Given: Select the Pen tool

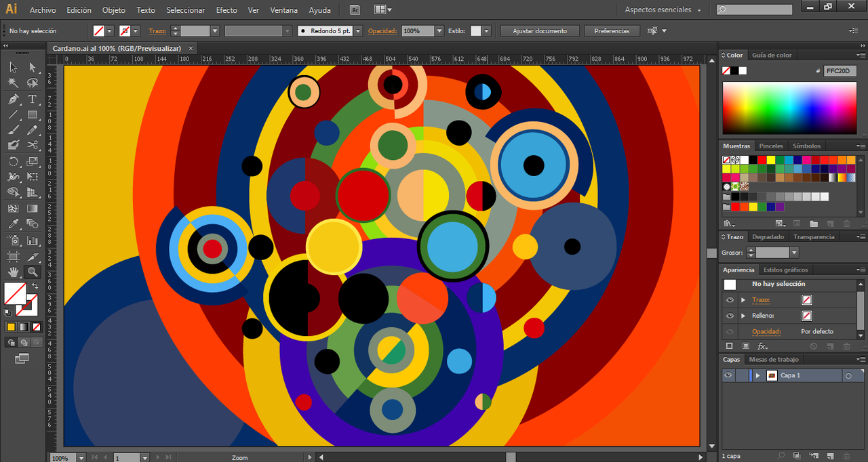Looking at the screenshot, I should click(x=13, y=99).
